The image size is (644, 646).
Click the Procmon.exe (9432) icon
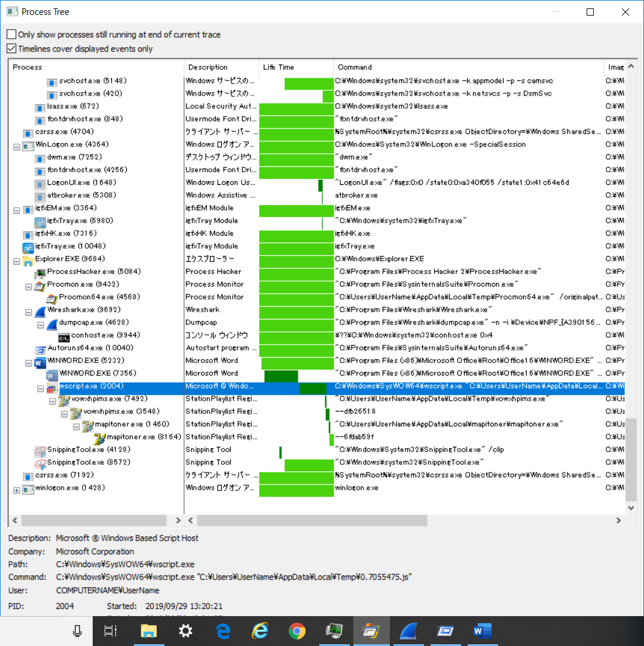coord(40,285)
